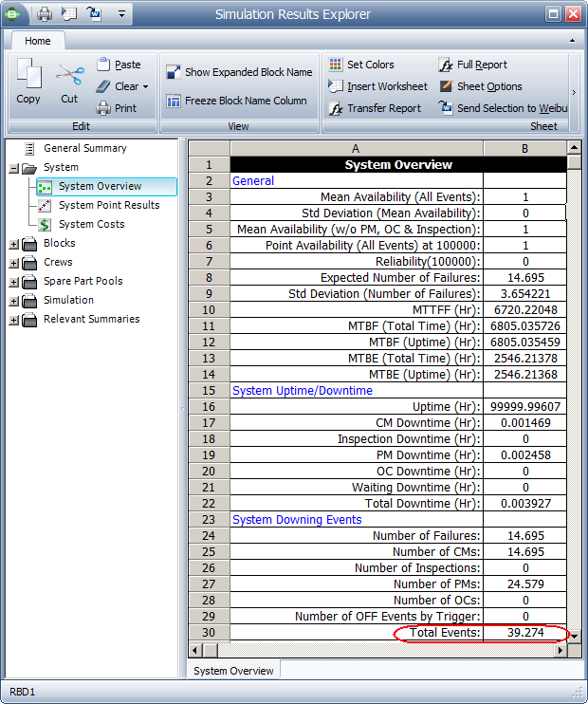Click the green application menu button

(12, 14)
